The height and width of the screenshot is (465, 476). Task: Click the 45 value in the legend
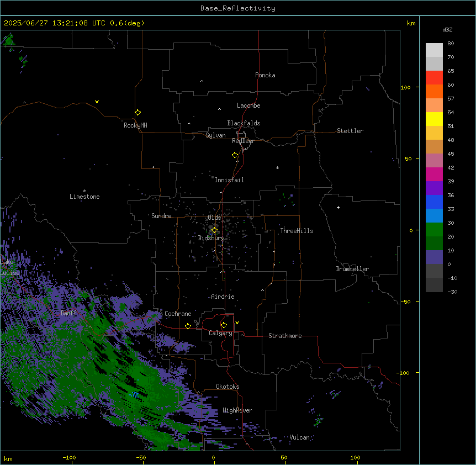[451, 154]
